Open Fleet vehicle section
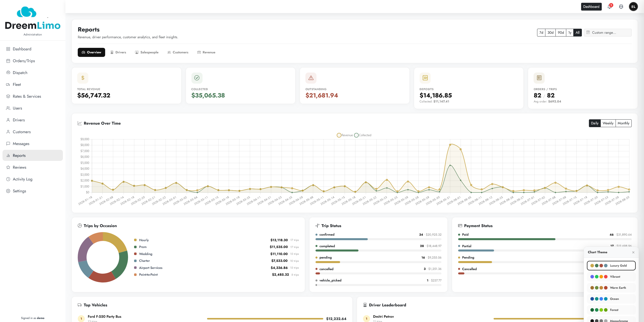Screen dimensions: 644x322 pos(33,84)
